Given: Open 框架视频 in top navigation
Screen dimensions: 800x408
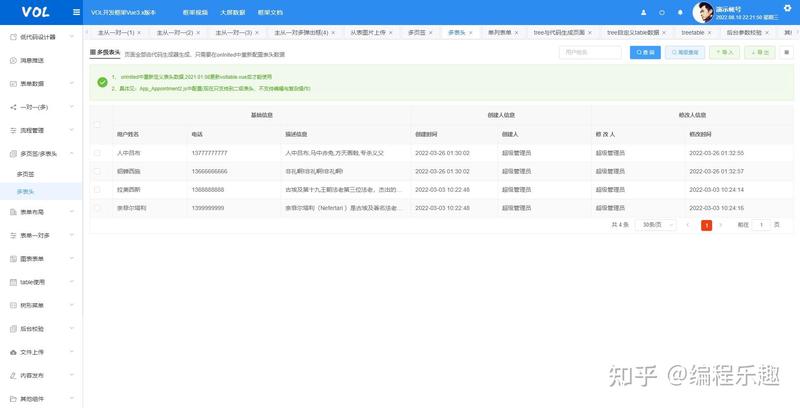Looking at the screenshot, I should tap(195, 12).
